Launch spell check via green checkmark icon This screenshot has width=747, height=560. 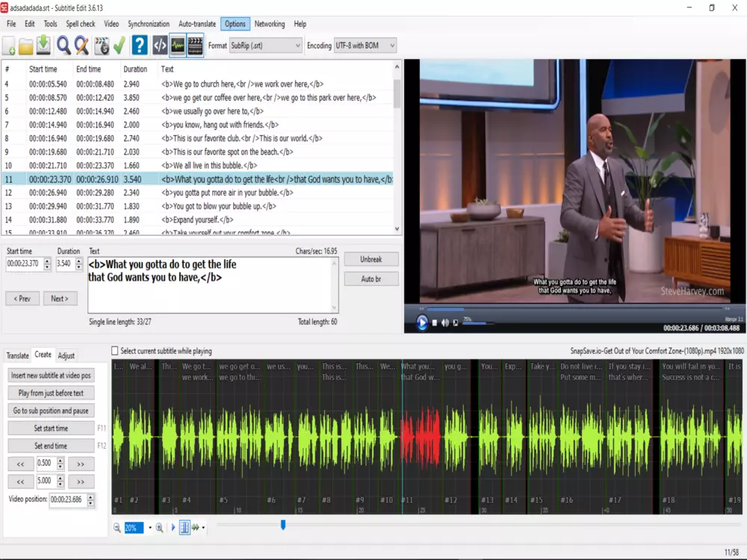[119, 46]
